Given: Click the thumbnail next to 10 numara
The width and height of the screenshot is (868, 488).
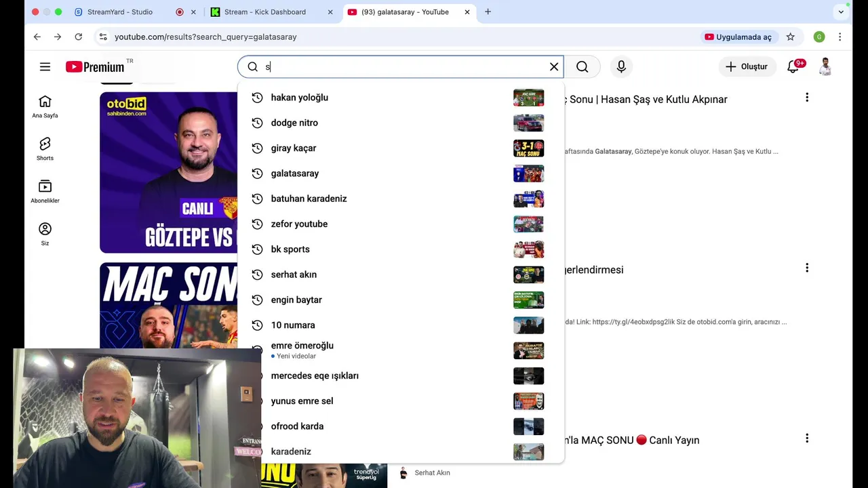Looking at the screenshot, I should [x=528, y=325].
